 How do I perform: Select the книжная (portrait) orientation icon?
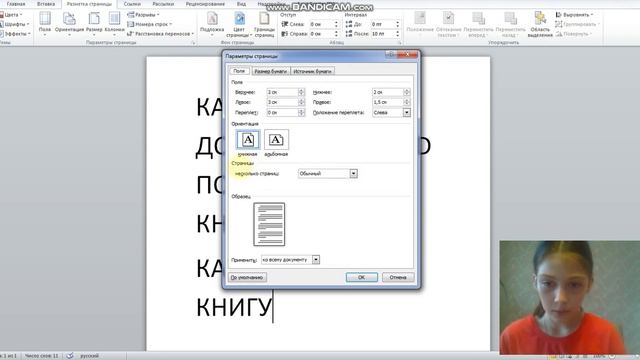click(x=248, y=140)
